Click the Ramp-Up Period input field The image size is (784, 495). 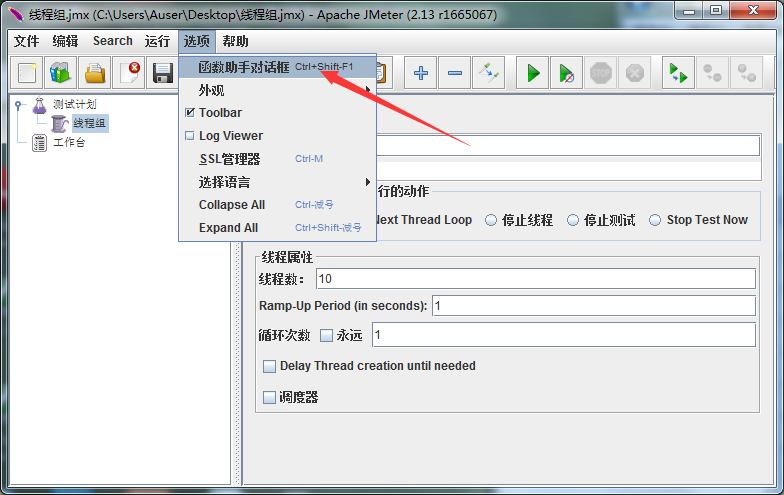pyautogui.click(x=594, y=306)
